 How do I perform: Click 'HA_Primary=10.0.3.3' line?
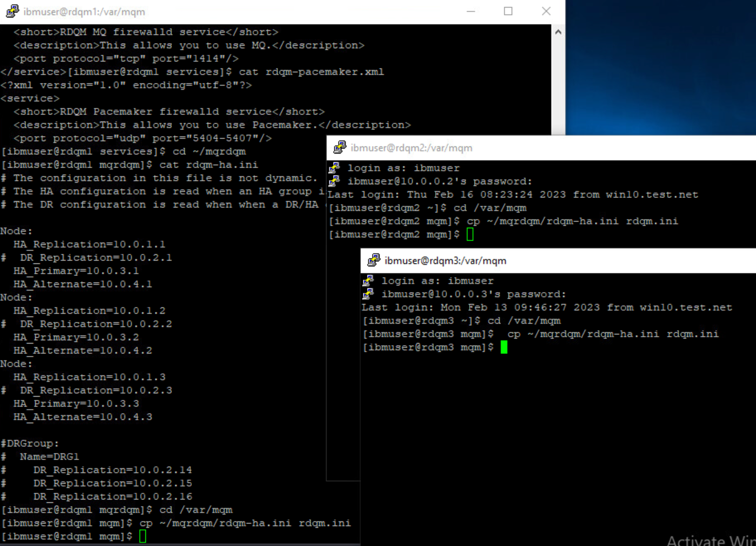click(x=76, y=403)
